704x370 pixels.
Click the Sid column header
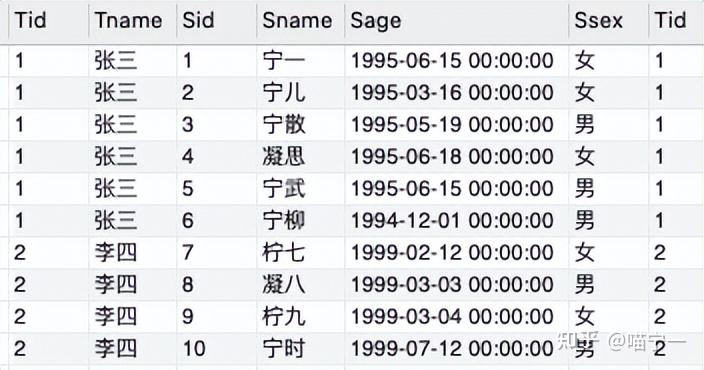click(216, 21)
